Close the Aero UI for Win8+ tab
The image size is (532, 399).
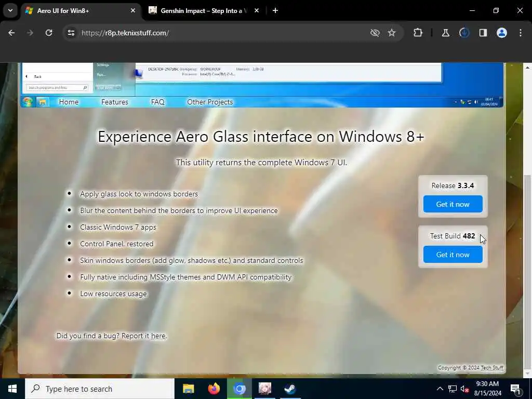[x=133, y=11]
